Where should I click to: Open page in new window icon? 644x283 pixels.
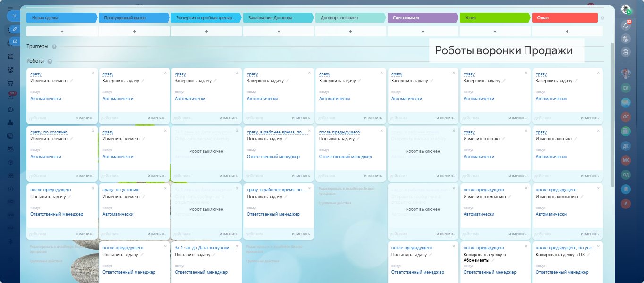15,41
